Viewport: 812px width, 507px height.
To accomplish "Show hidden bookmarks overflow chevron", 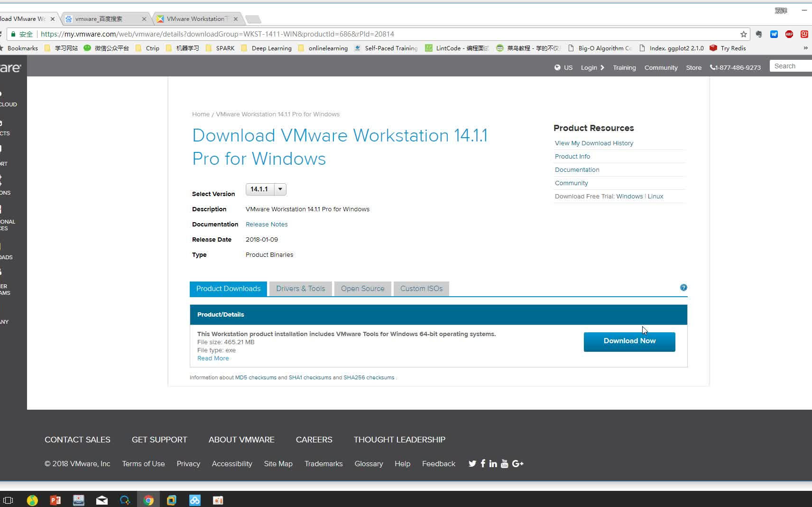I will pos(805,48).
